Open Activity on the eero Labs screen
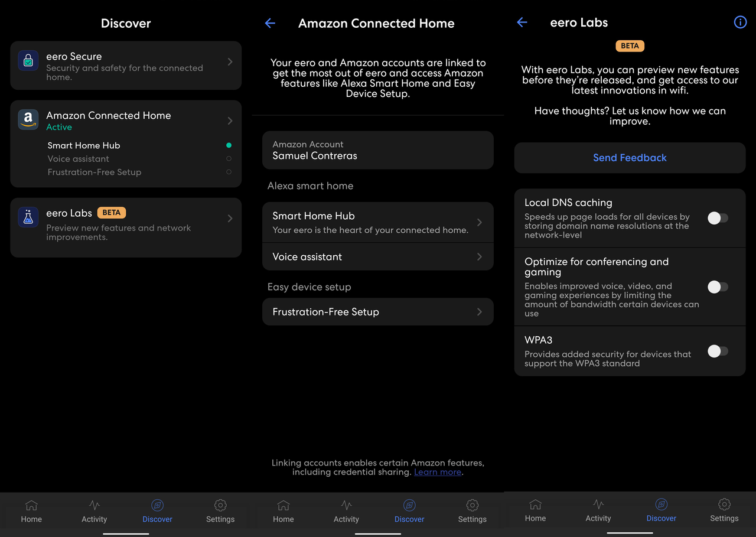Screen dimensions: 756x537 pos(598,510)
